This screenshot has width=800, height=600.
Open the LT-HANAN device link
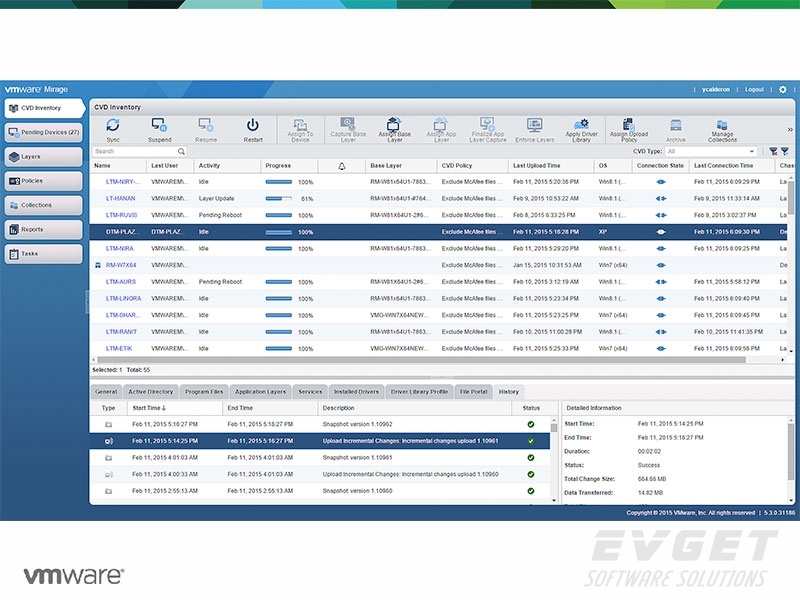pyautogui.click(x=120, y=198)
